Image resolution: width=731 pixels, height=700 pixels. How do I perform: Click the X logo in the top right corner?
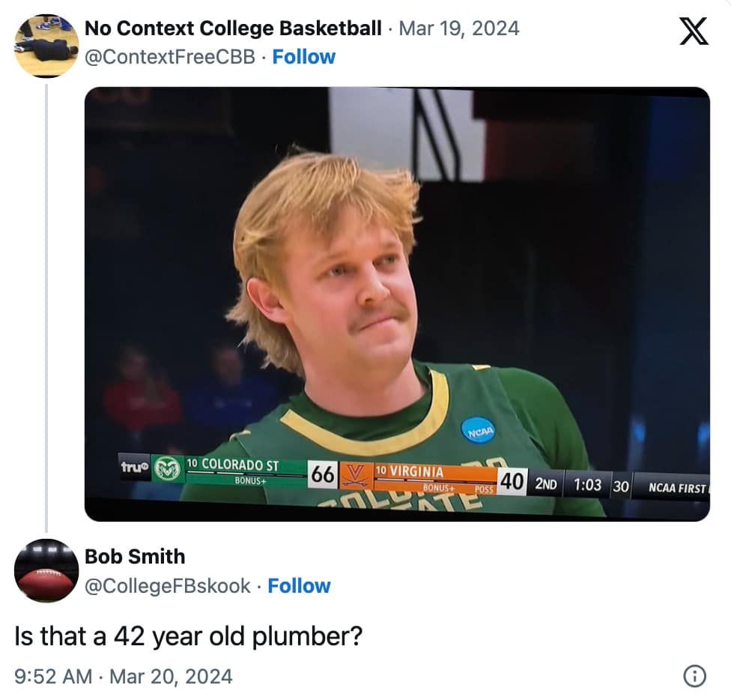coord(695,31)
